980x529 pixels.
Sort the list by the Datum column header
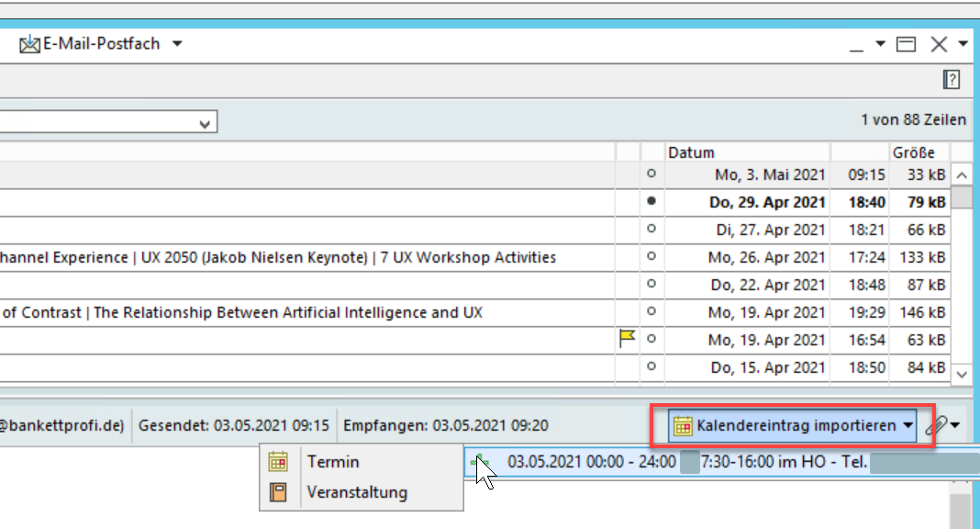pos(747,152)
